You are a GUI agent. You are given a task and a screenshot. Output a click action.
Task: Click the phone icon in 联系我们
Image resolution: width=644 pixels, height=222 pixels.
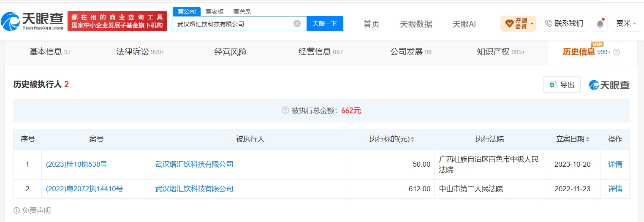pyautogui.click(x=549, y=24)
